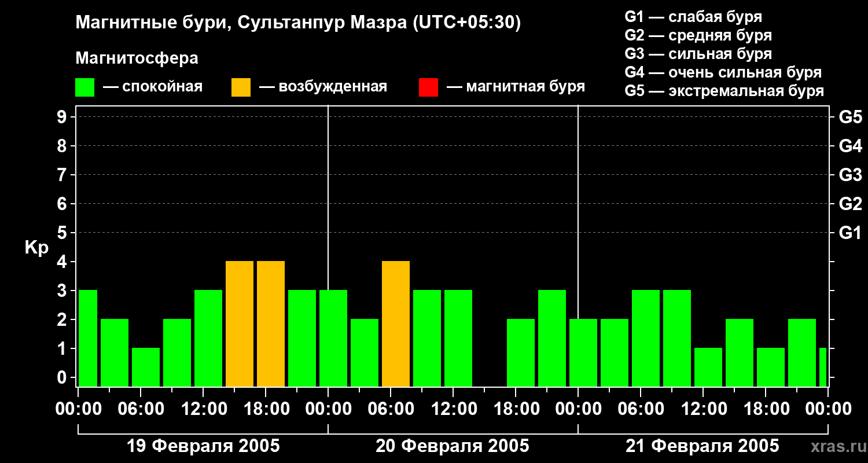The height and width of the screenshot is (463, 868).
Task: Click the '12:00' time label for 20 February
Action: pos(453,409)
